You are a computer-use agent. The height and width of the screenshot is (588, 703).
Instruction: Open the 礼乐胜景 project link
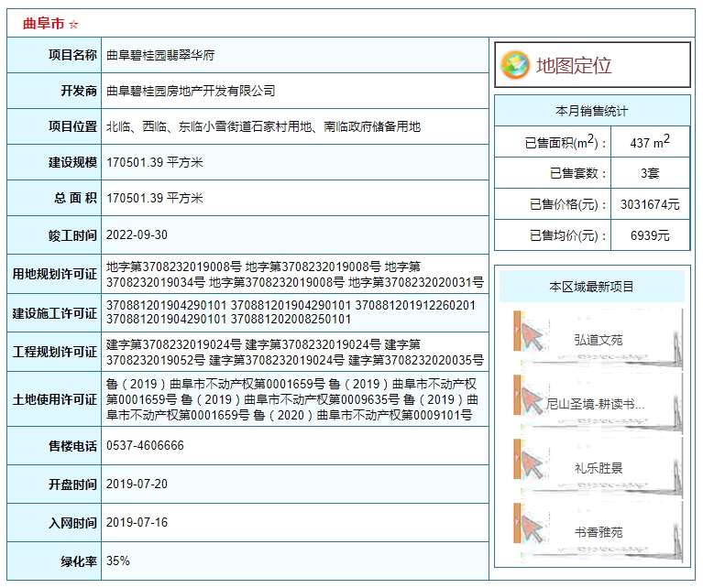pyautogui.click(x=599, y=468)
